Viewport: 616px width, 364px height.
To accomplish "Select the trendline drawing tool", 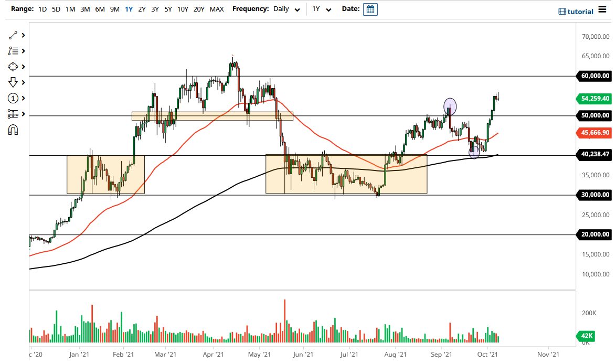I will coord(13,35).
